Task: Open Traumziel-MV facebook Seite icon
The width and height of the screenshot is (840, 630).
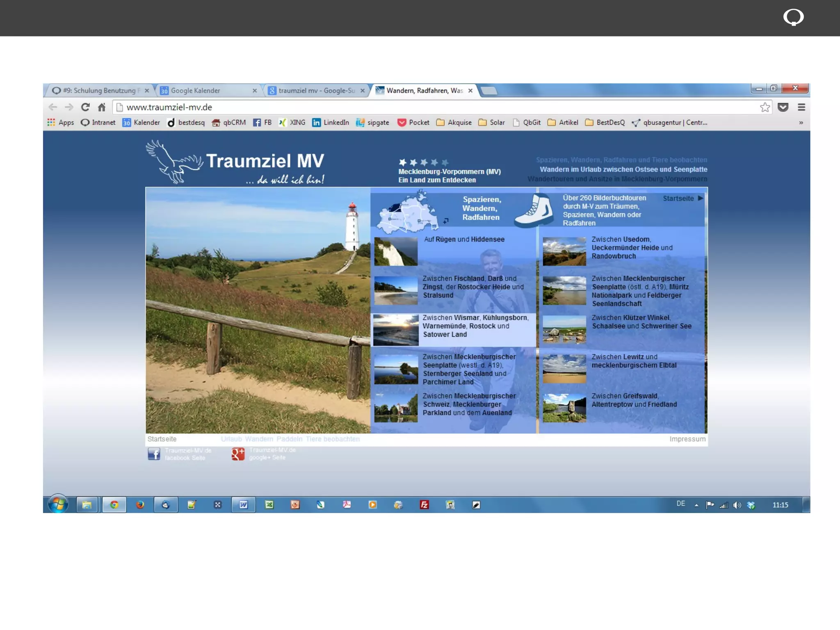Action: tap(154, 454)
